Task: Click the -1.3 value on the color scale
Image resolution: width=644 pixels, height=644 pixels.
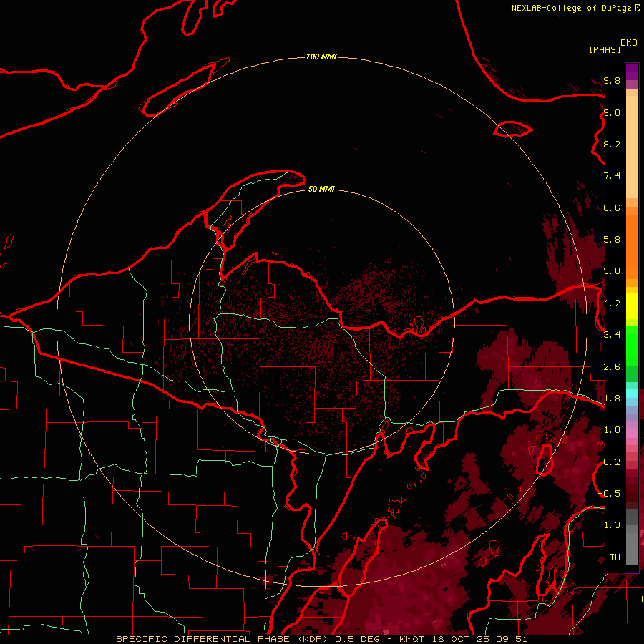Action: [609, 525]
